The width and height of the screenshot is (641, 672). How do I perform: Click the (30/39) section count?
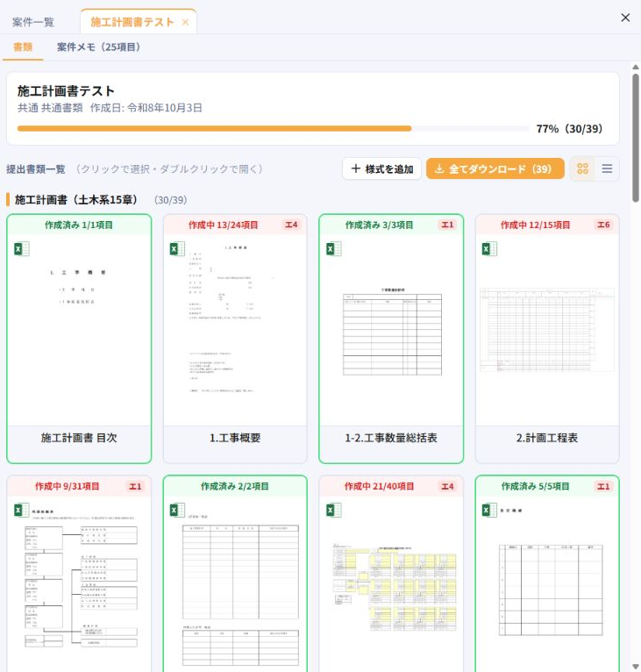tap(170, 200)
